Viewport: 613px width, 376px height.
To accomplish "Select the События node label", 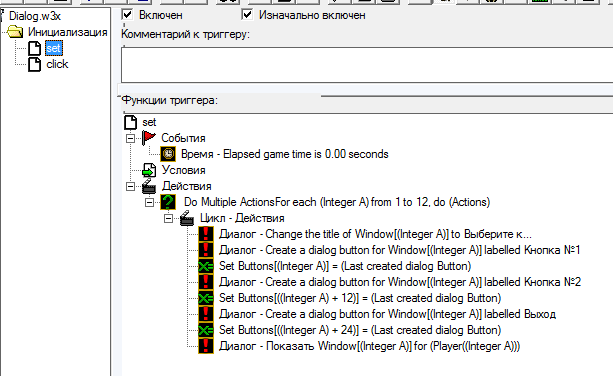I will pos(183,138).
